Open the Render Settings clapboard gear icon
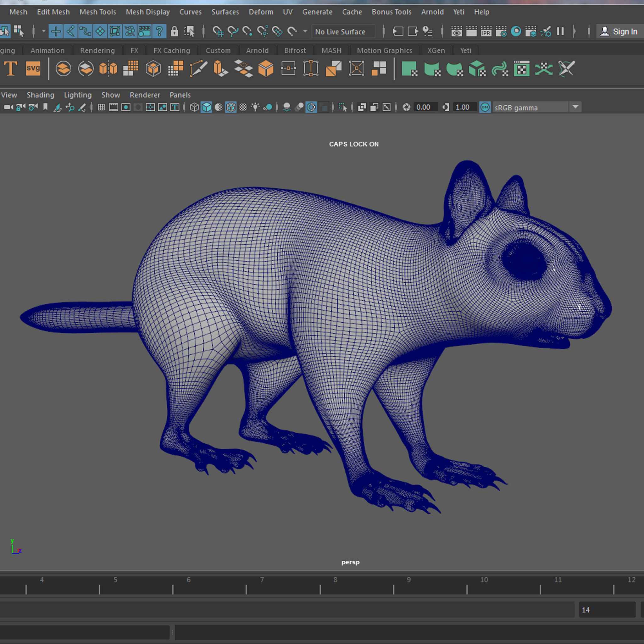Viewport: 644px width, 644px height. pyautogui.click(x=501, y=32)
